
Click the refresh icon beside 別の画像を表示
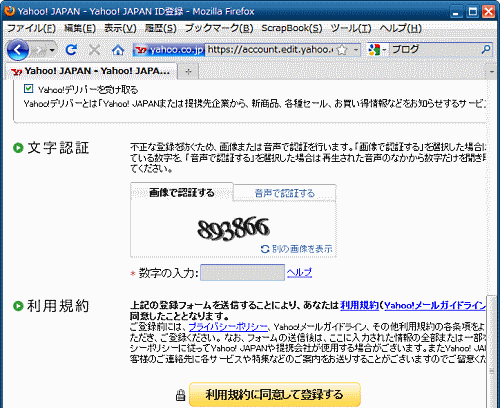coord(265,249)
